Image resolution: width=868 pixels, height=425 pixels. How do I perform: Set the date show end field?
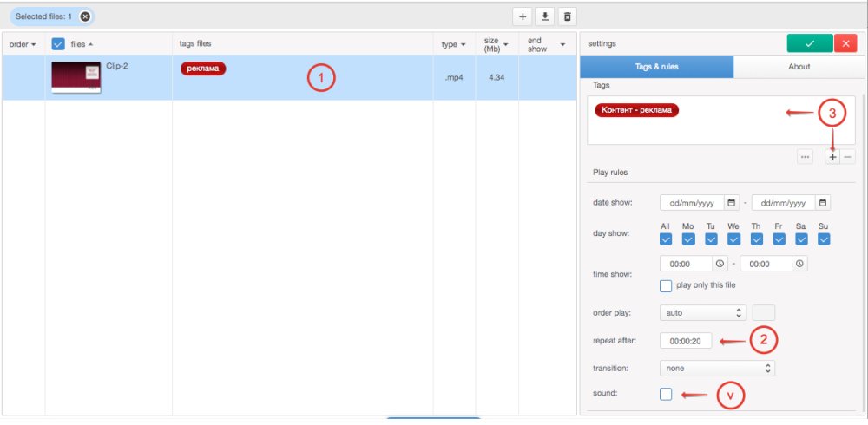(x=783, y=203)
